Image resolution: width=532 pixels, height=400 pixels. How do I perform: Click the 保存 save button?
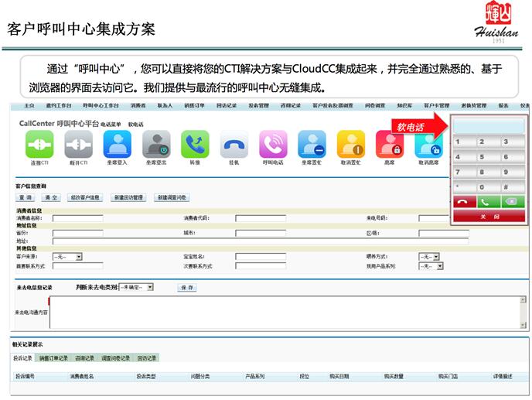(x=186, y=287)
